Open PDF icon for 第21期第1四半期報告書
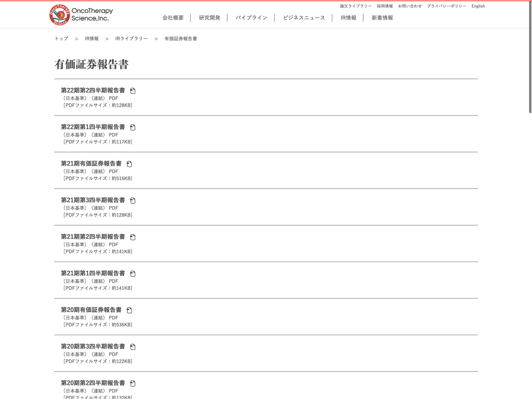Viewport: 532px width, 399px height. click(x=133, y=274)
